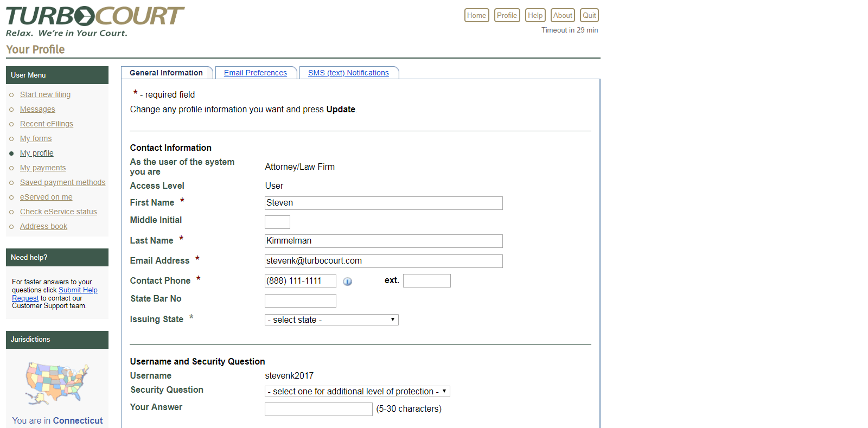868x428 pixels.
Task: Click the TurboCourt logo
Action: (95, 22)
